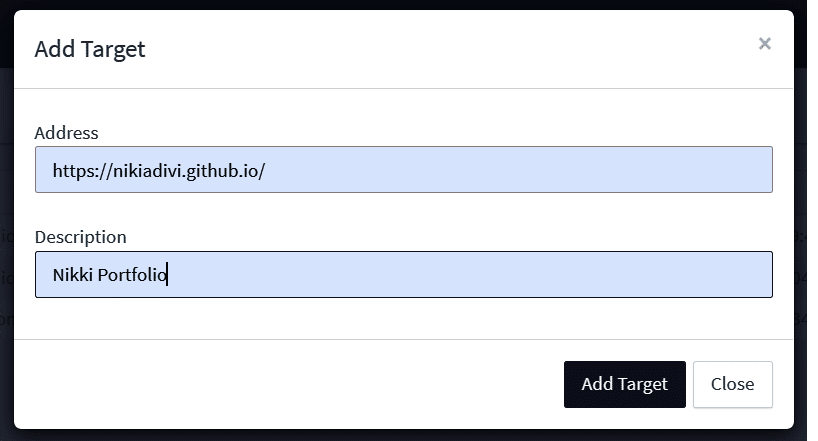Place cursor at end of Nikki Portfolio
The height and width of the screenshot is (441, 818).
(167, 275)
